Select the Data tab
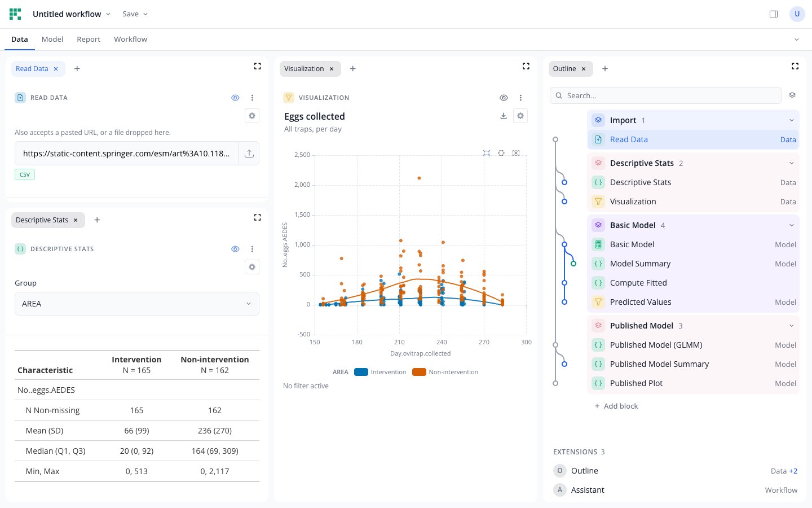The height and width of the screenshot is (508, 812). coord(20,40)
